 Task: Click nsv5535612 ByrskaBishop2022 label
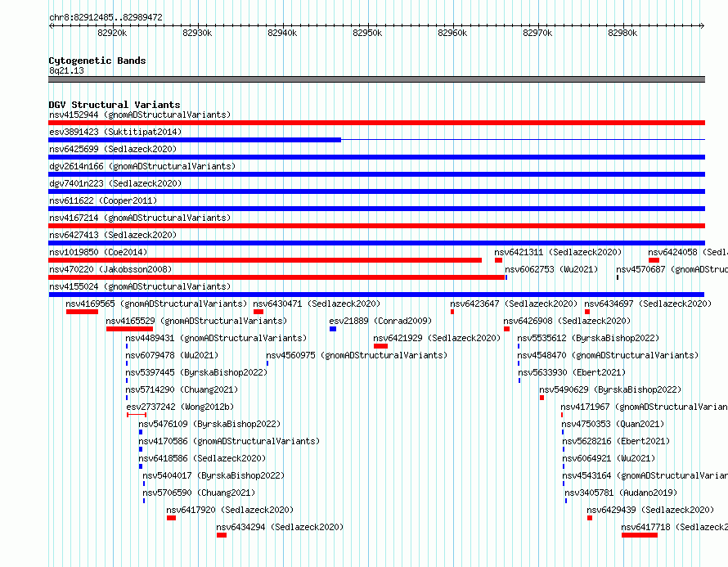click(x=588, y=338)
